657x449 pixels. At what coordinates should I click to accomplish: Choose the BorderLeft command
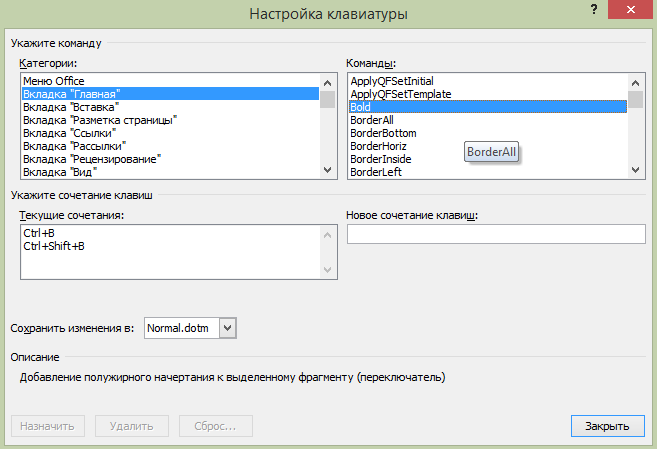click(488, 172)
